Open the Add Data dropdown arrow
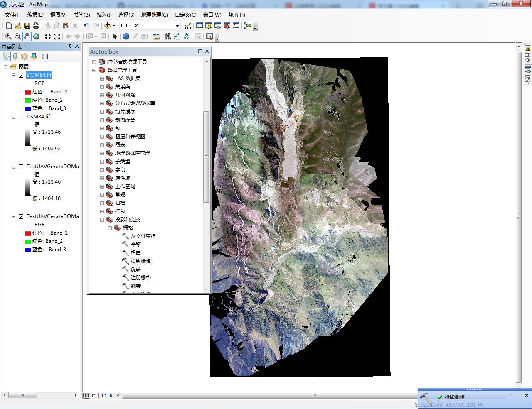532x409 pixels. [114, 26]
